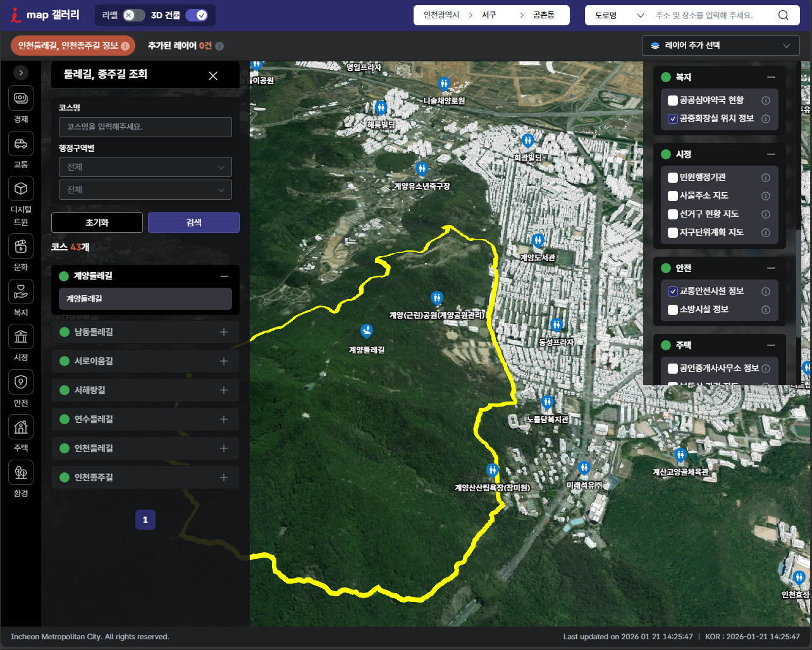
Task: Open the 교통 (traffic) sidebar icon
Action: pyautogui.click(x=21, y=144)
